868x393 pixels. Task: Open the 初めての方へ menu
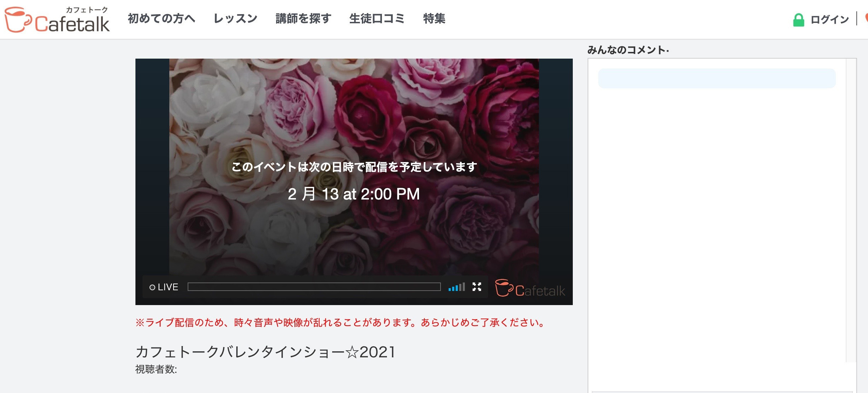(162, 19)
